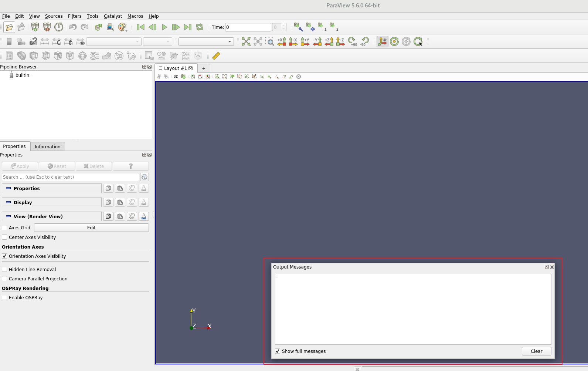Open the color array selection dropdown
The image size is (588, 371).
114,41
